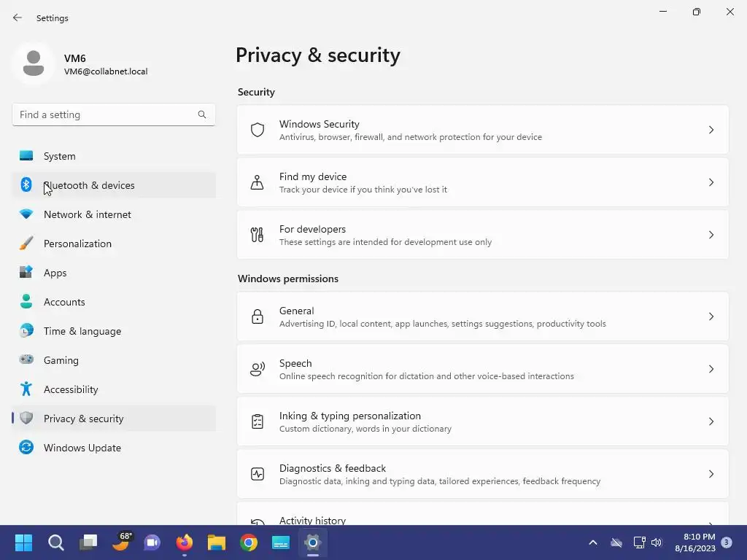Click the Accessibility figure icon
Viewport: 747px width, 560px height.
pyautogui.click(x=26, y=389)
